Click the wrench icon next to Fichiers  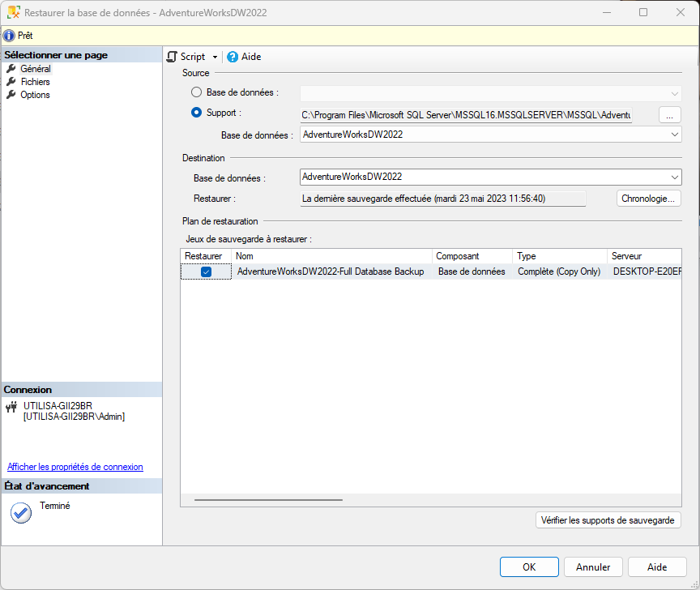(x=11, y=82)
